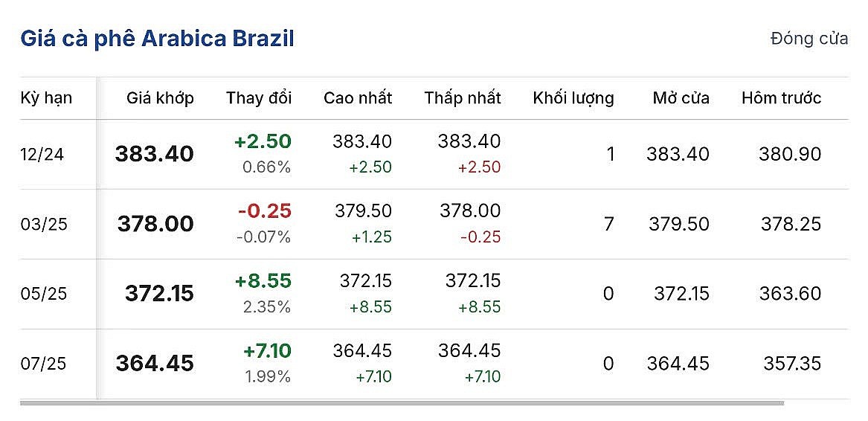Click the previous day value 357.35
Viewport: 868px width, 421px height.
[x=792, y=364]
